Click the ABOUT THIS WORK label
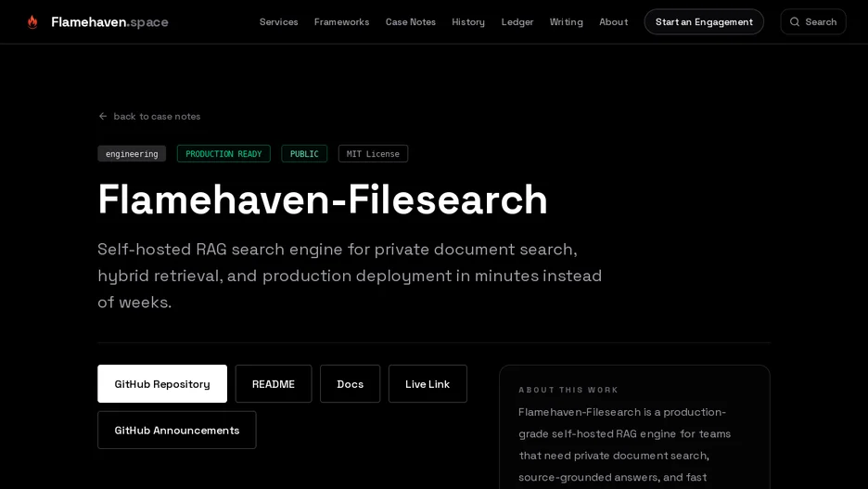 tap(568, 390)
